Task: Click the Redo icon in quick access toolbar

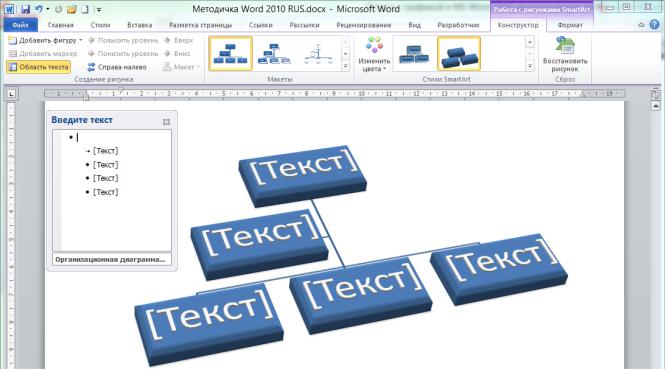Action: 59,9
